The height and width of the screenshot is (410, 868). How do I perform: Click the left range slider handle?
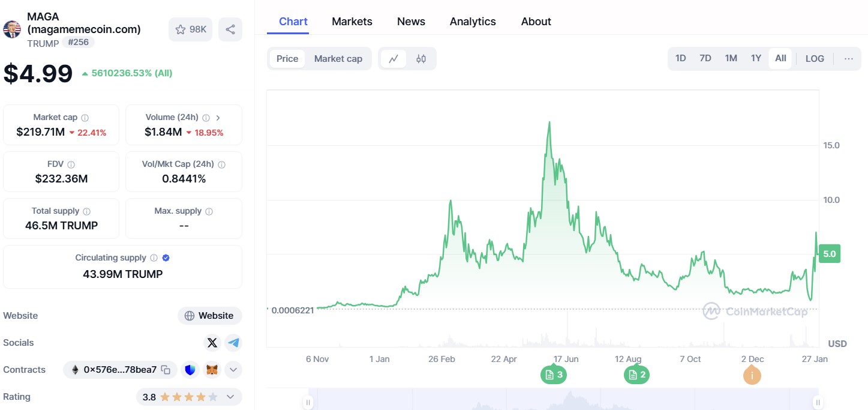(308, 403)
